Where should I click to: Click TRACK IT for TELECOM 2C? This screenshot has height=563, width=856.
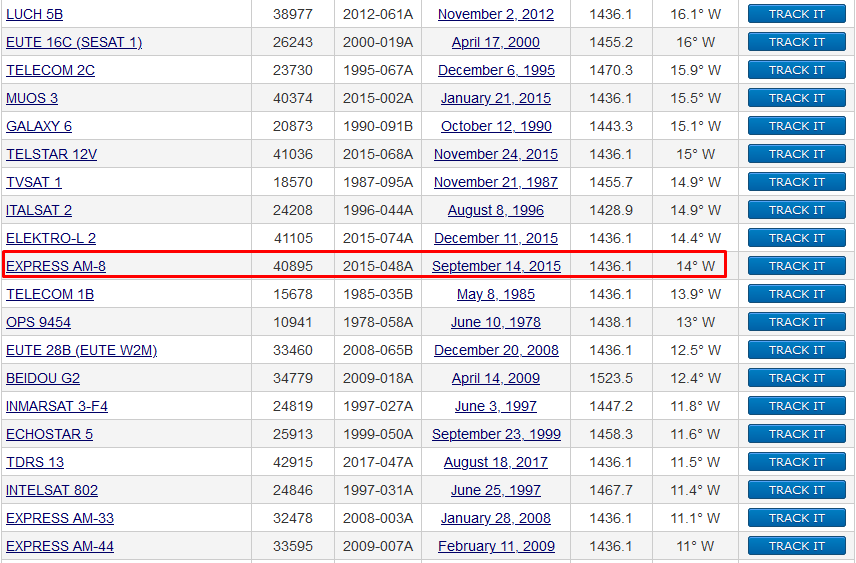click(x=796, y=70)
